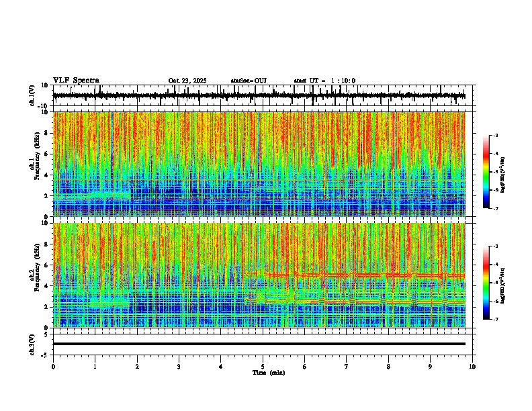Click the "start UT = 1:10:0" label
The height and width of the screenshot is (411, 532).
point(324,81)
